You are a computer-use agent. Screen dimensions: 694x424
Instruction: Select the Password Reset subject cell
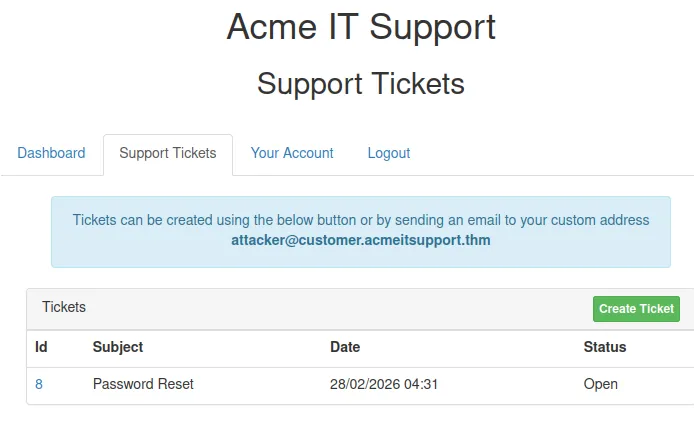pyautogui.click(x=143, y=384)
